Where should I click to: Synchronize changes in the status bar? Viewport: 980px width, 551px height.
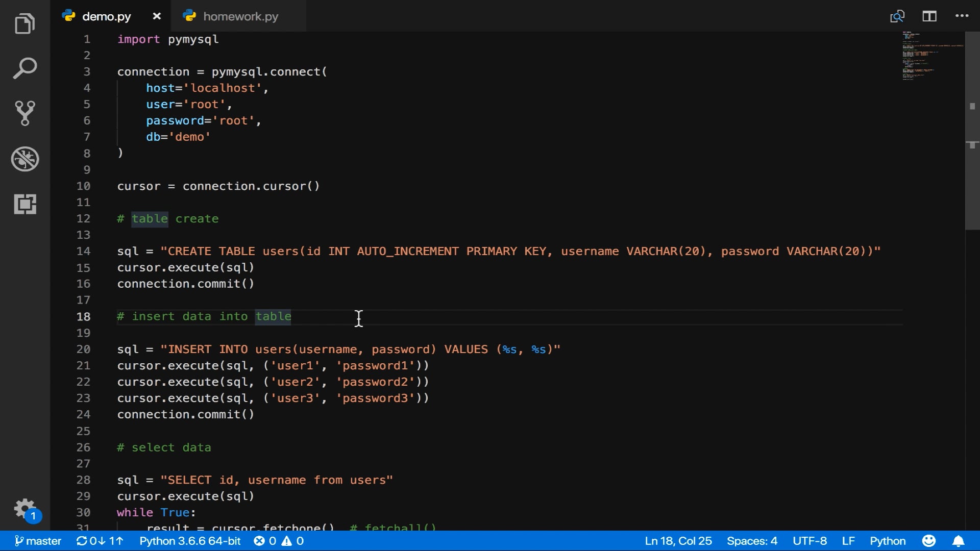pyautogui.click(x=100, y=541)
